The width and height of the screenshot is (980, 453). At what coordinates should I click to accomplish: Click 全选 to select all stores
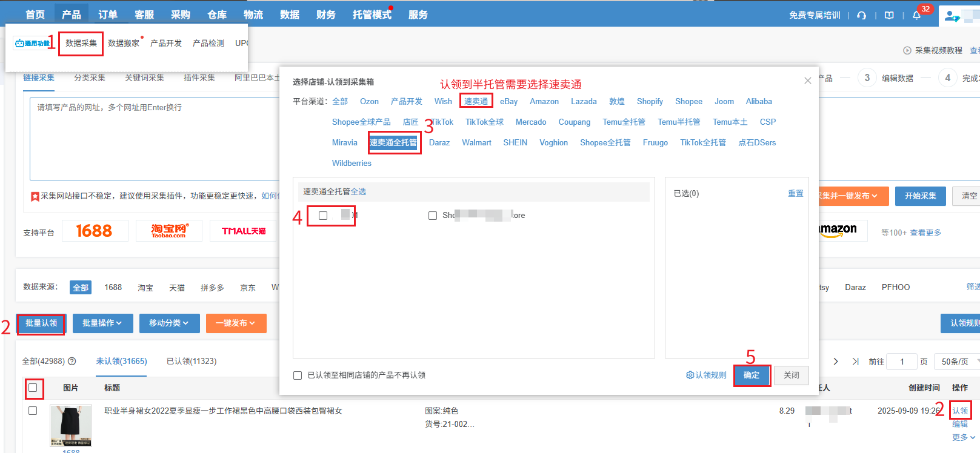[x=358, y=192]
